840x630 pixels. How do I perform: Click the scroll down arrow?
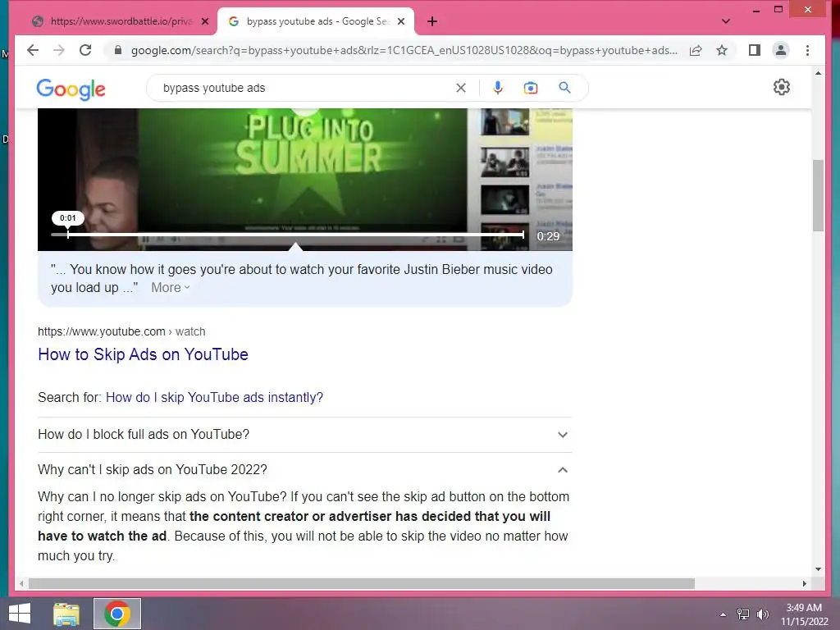coord(818,569)
